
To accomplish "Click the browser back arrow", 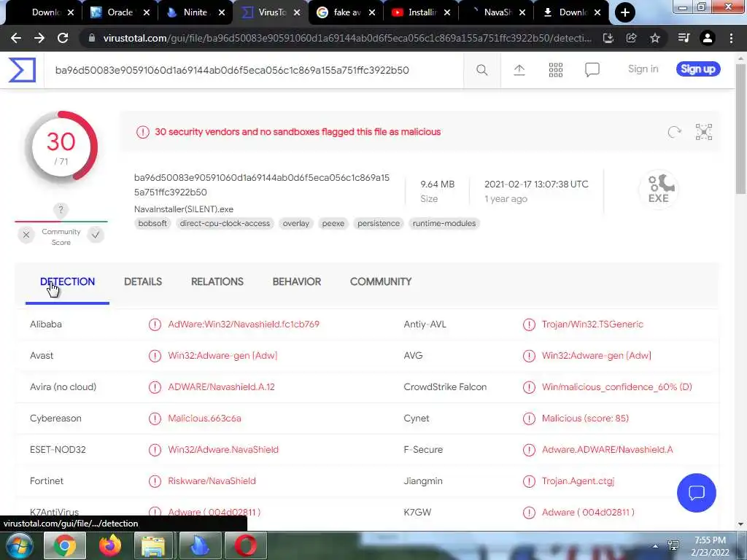I will point(16,38).
